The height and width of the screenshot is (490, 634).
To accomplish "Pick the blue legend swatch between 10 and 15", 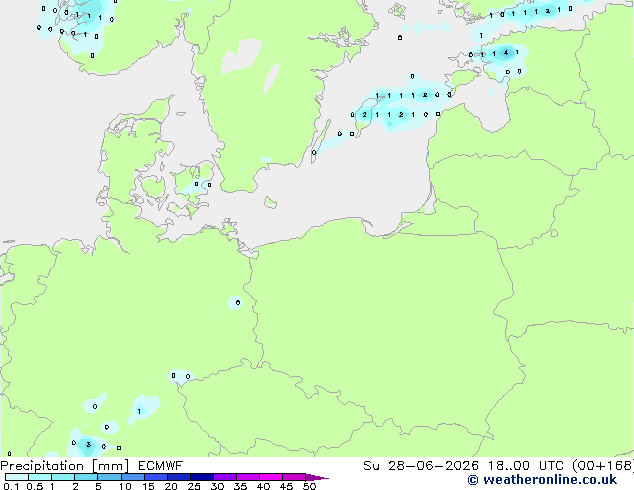I will click(x=132, y=477).
